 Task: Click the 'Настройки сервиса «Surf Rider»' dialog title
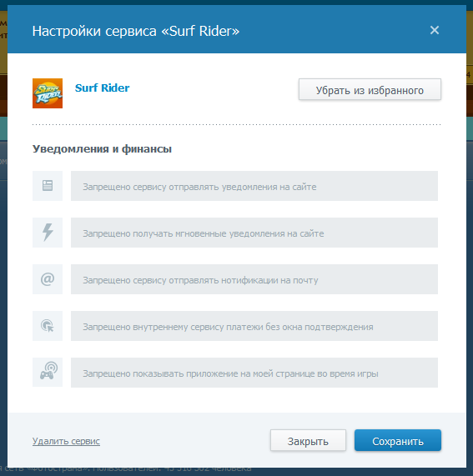coord(136,31)
